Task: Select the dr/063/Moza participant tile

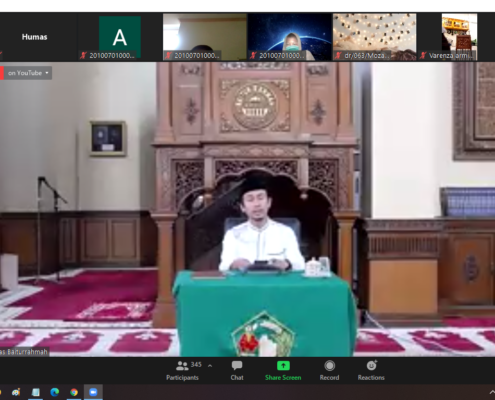Action: (374, 37)
